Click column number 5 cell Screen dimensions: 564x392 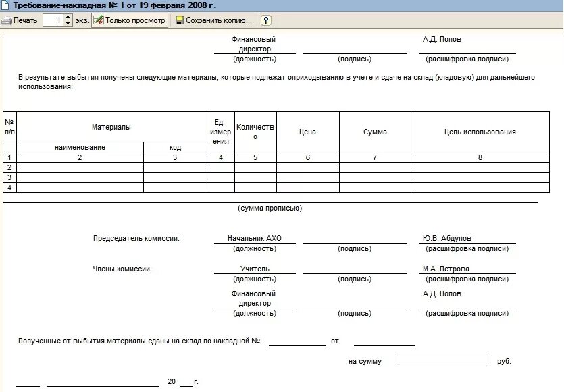point(255,157)
